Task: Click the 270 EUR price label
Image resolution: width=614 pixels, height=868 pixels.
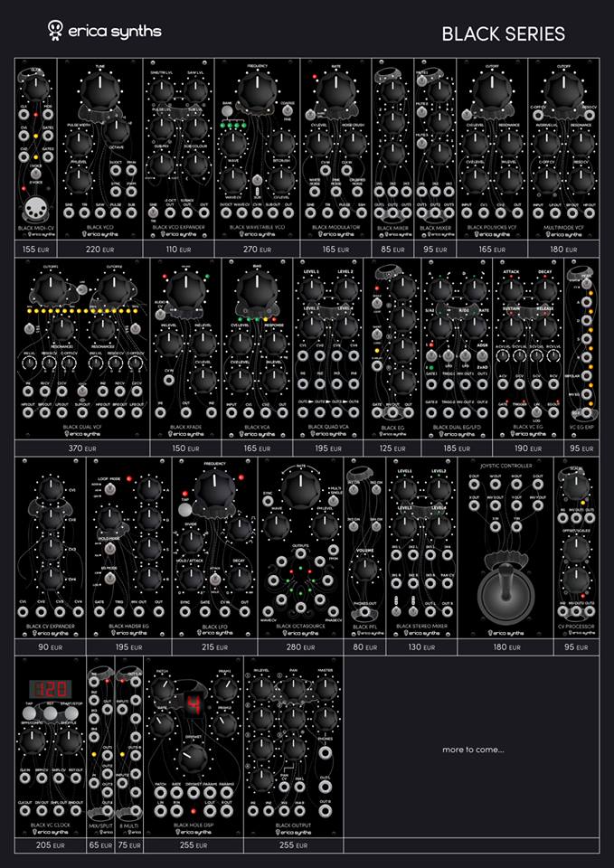Action: click(x=258, y=250)
